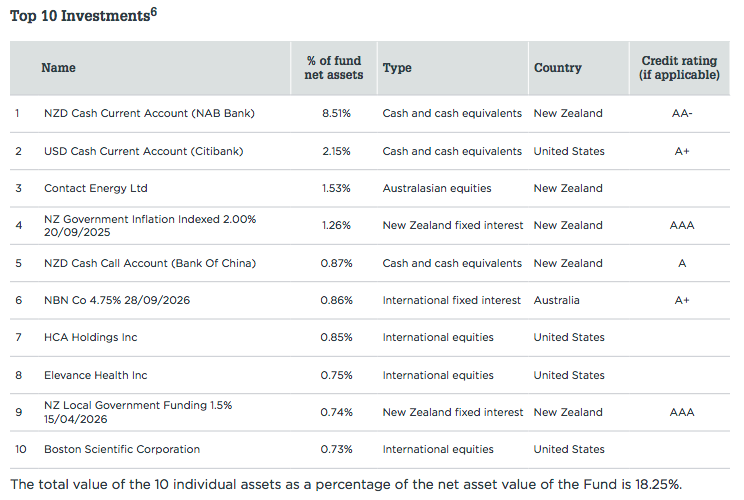Click the footnote 6 superscript in the title

[154, 13]
